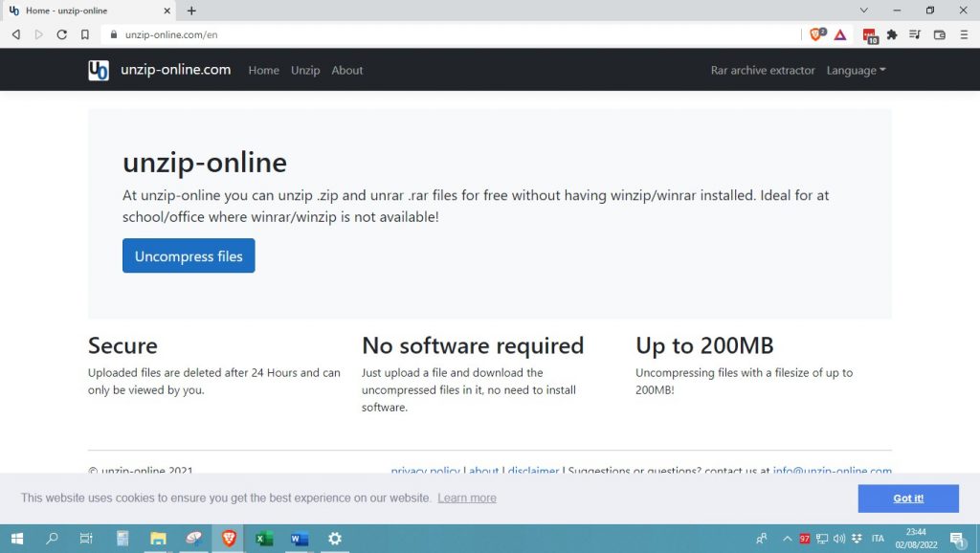The height and width of the screenshot is (553, 980).
Task: Dismiss the cookie notice with Got it!
Action: coord(907,498)
